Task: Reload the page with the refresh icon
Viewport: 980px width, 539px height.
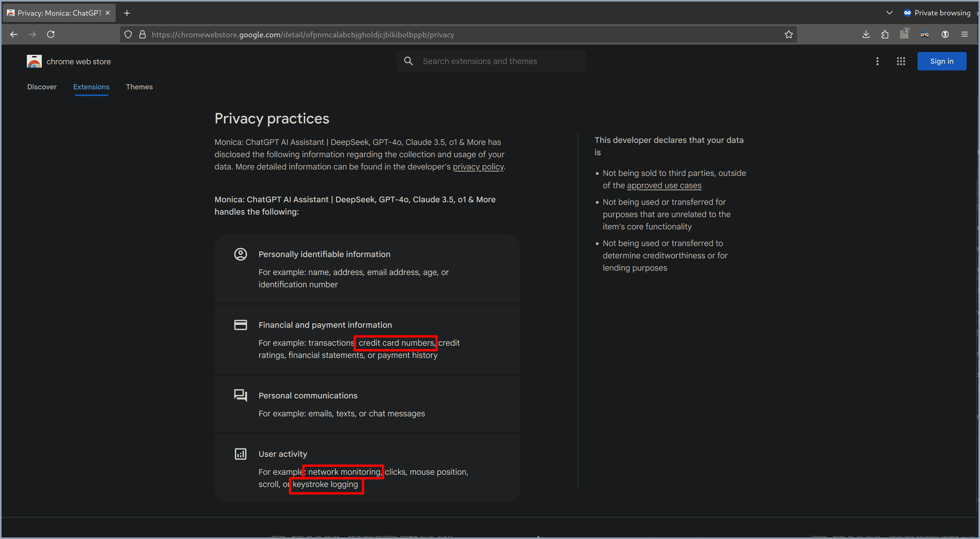Action: [x=50, y=35]
